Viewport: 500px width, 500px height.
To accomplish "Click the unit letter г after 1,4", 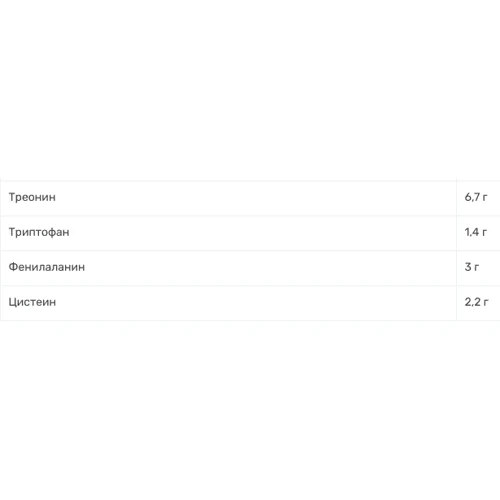I will 484,233.
